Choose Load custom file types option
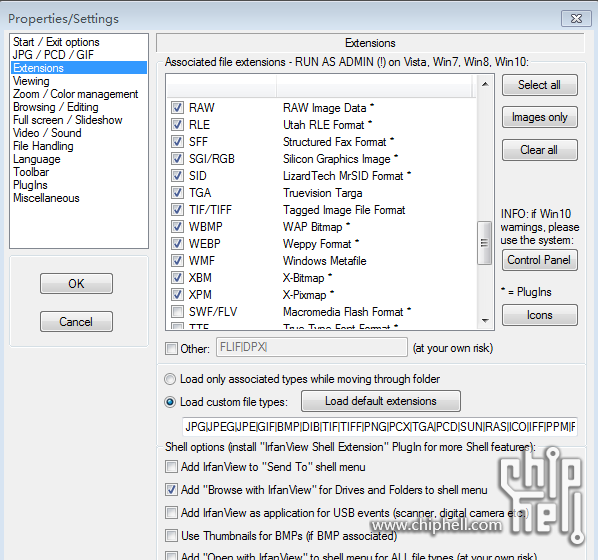The height and width of the screenshot is (560, 598). 170,402
